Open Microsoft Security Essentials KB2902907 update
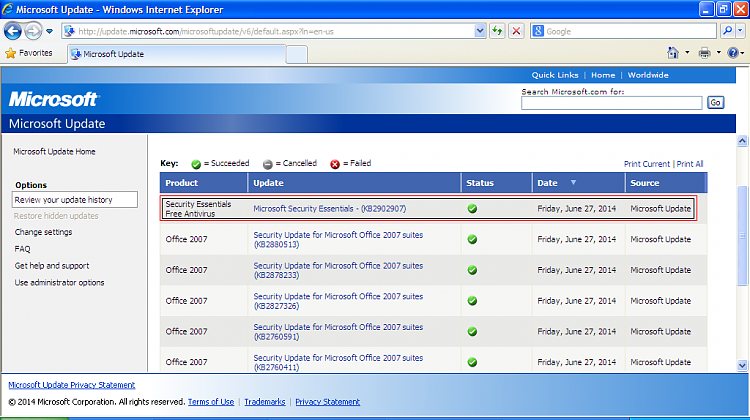The image size is (750, 420). click(x=330, y=209)
